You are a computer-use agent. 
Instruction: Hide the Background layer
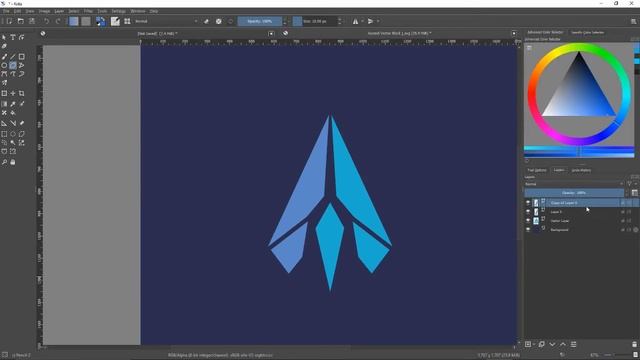pos(528,230)
